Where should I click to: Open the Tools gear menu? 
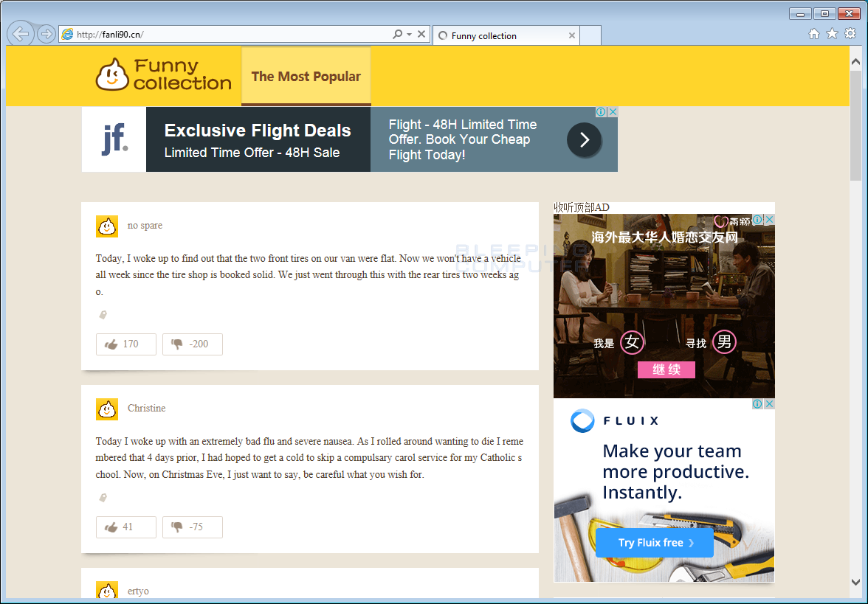[850, 34]
